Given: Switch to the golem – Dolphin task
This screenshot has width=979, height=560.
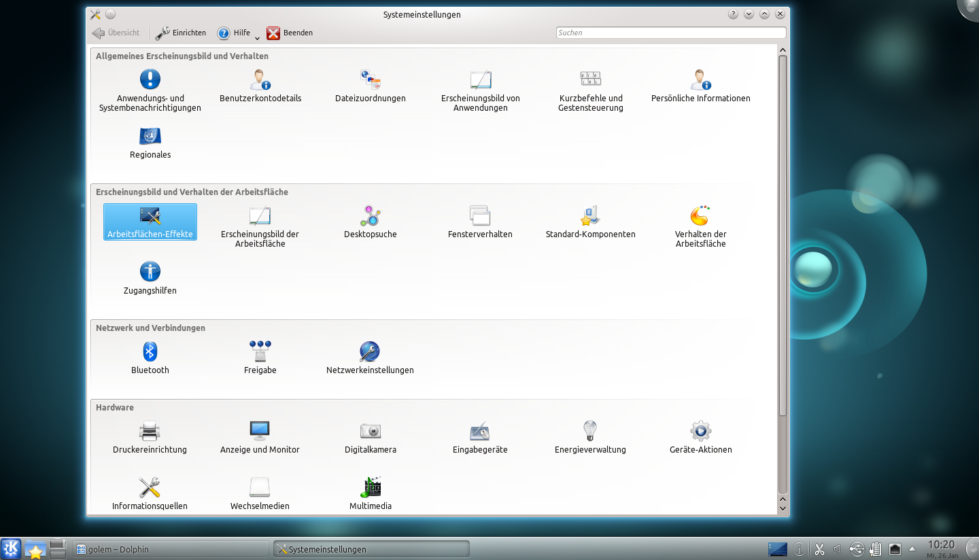Looking at the screenshot, I should 170,548.
